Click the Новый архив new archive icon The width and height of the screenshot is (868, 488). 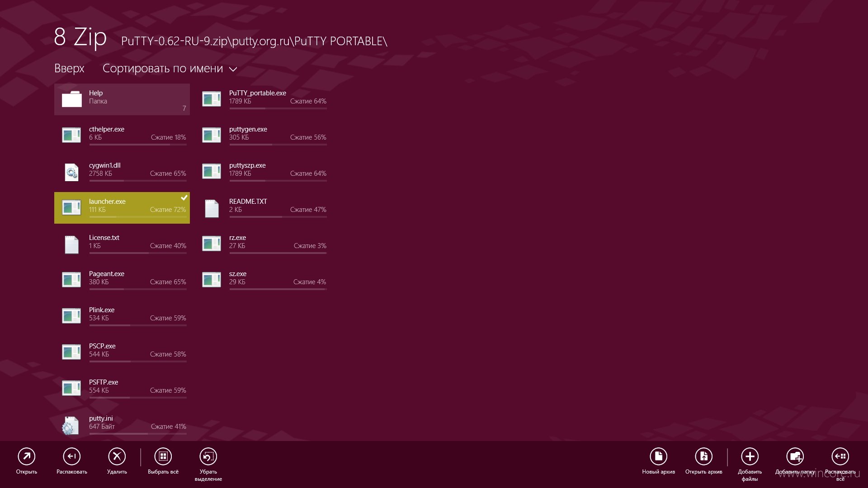coord(659,456)
